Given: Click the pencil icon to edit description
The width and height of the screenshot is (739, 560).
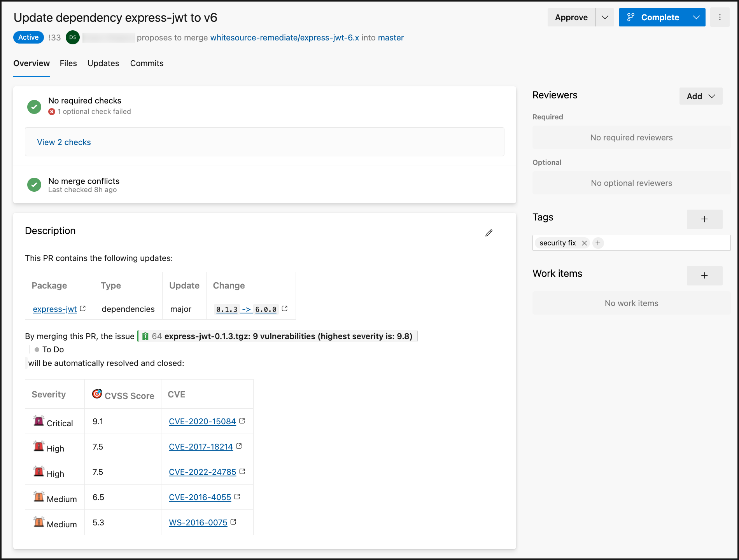Looking at the screenshot, I should pos(489,233).
